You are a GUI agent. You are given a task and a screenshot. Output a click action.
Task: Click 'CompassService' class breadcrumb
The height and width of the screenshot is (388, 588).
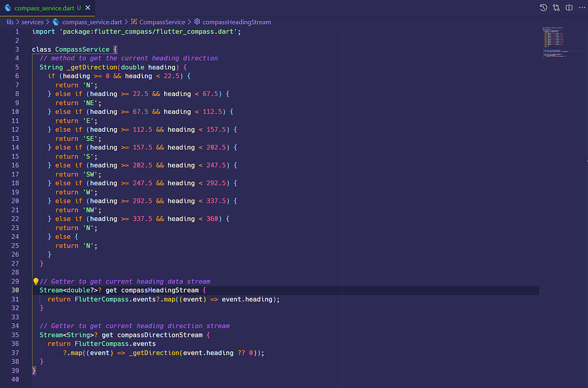coord(162,22)
